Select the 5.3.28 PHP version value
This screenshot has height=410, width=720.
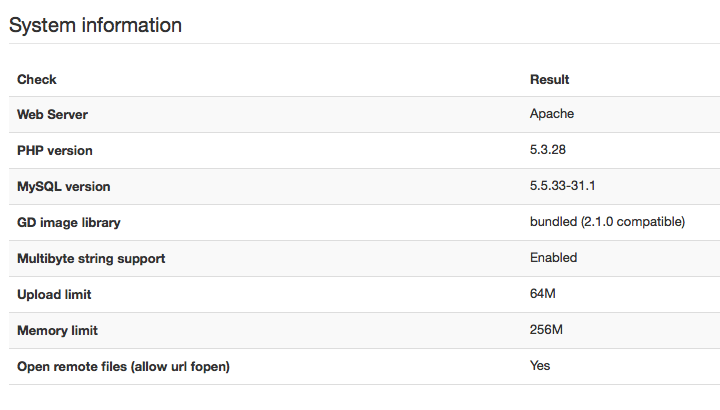coord(548,150)
